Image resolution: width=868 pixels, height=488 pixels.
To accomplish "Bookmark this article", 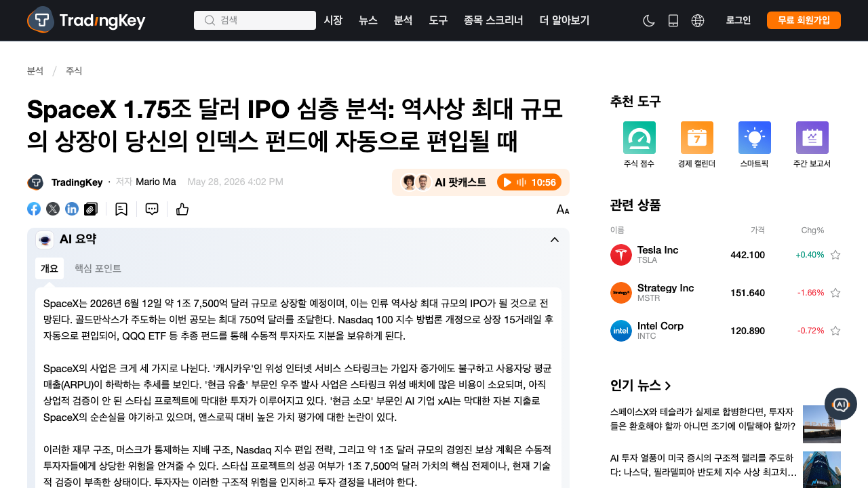I will tap(121, 209).
